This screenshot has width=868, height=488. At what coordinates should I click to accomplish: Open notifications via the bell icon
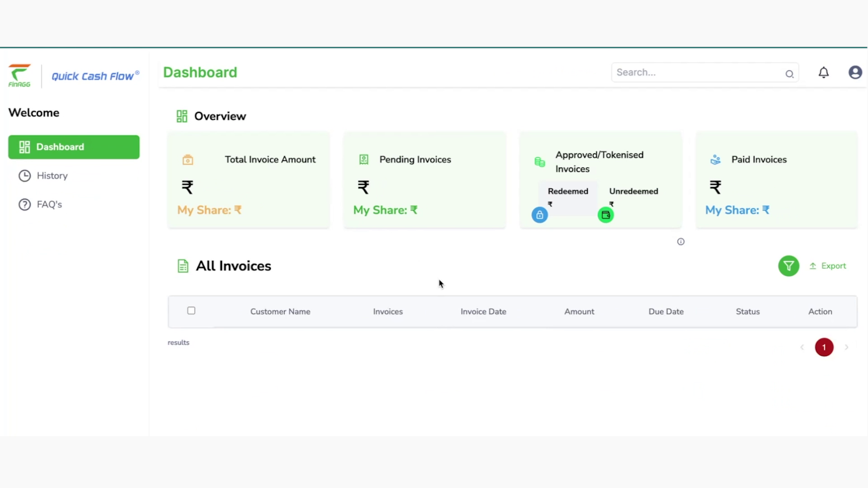point(824,72)
